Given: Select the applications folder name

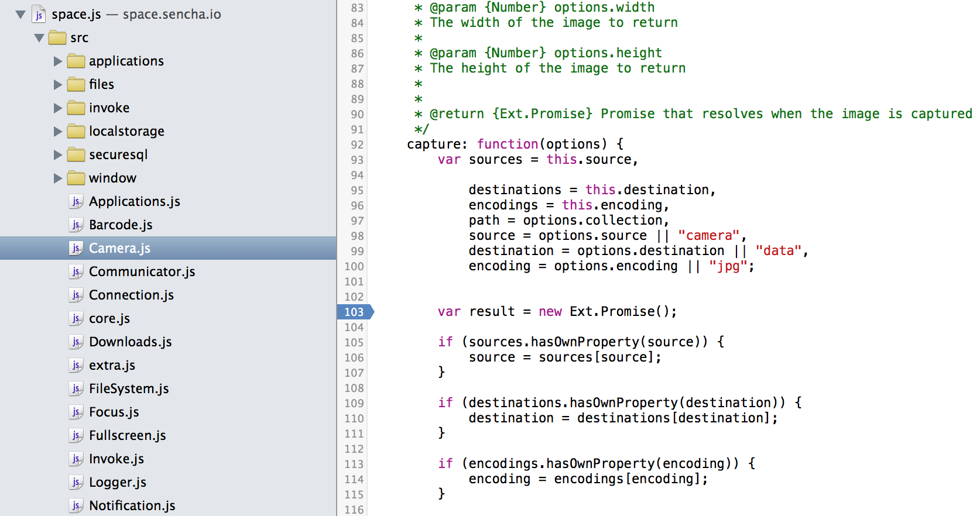Looking at the screenshot, I should pos(126,61).
